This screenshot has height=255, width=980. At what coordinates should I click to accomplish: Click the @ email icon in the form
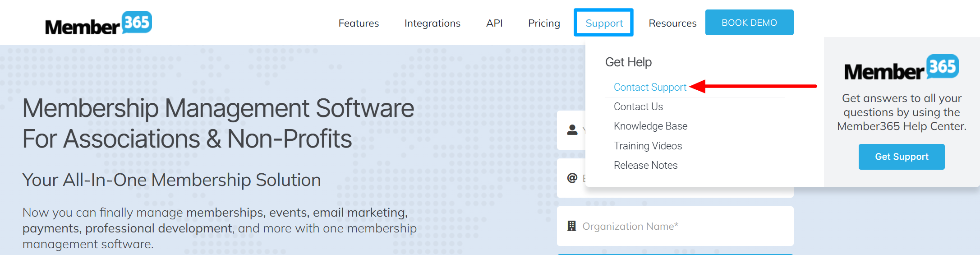572,178
